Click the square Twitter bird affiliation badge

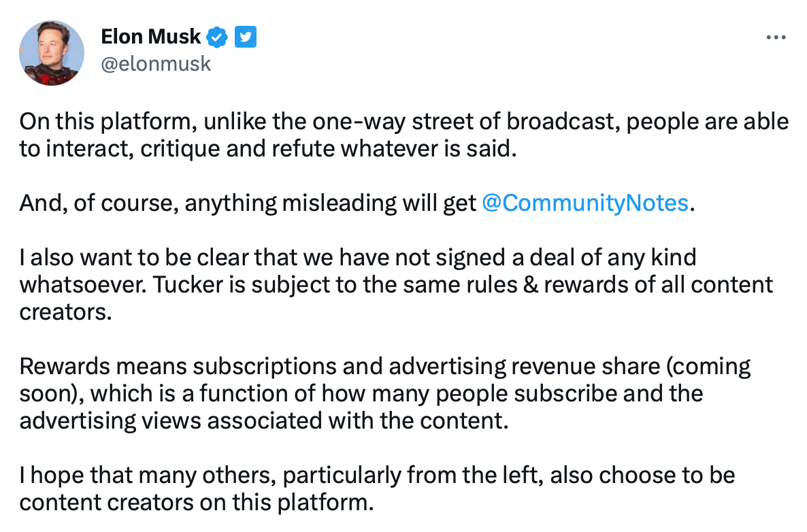click(245, 37)
